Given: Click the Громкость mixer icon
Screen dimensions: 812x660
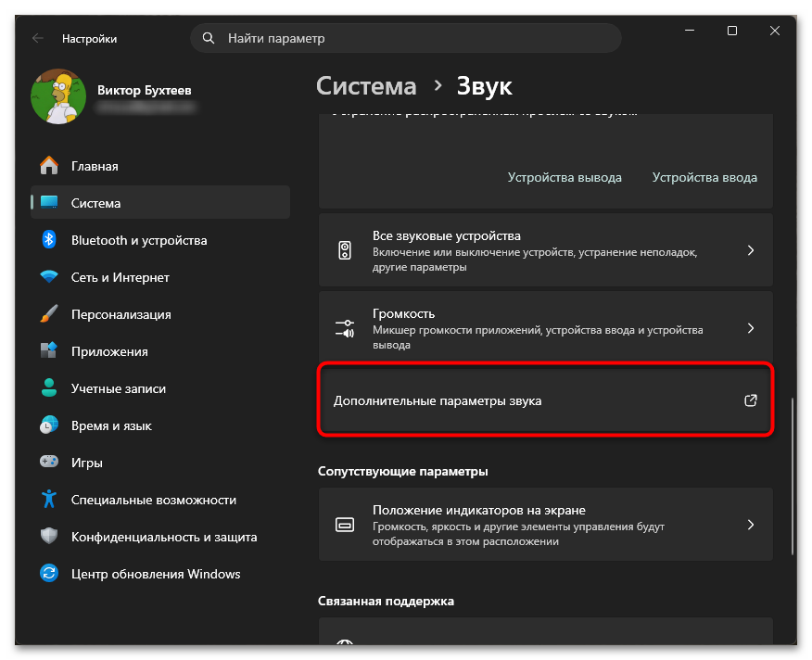Looking at the screenshot, I should 345,328.
